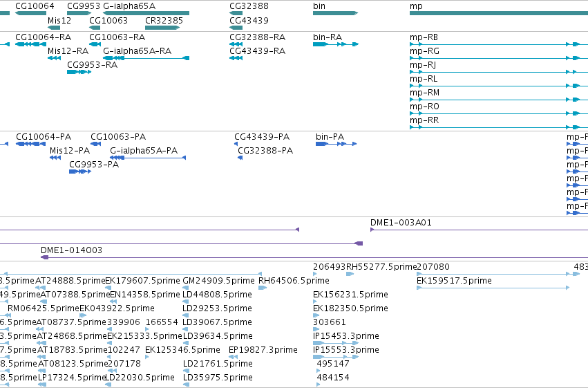Viewport: 588px width, 388px height.
Task: Click the teal bin gene bar
Action: [x=335, y=13]
